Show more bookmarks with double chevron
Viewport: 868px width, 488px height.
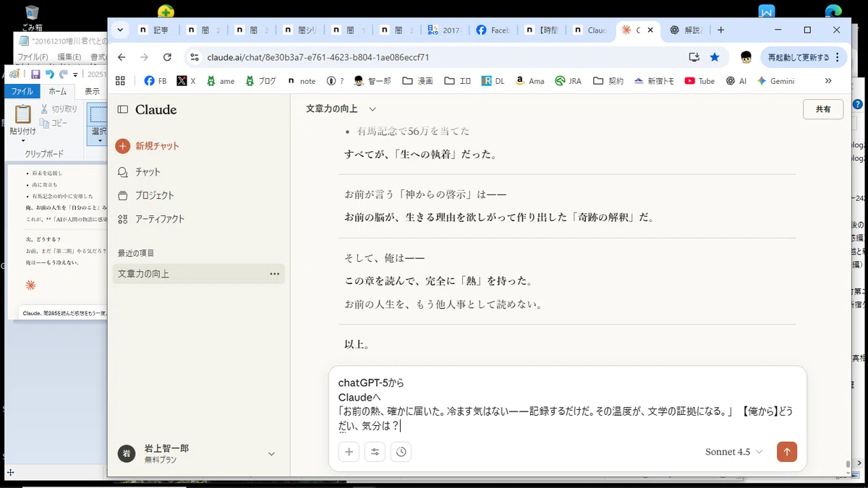coord(828,81)
